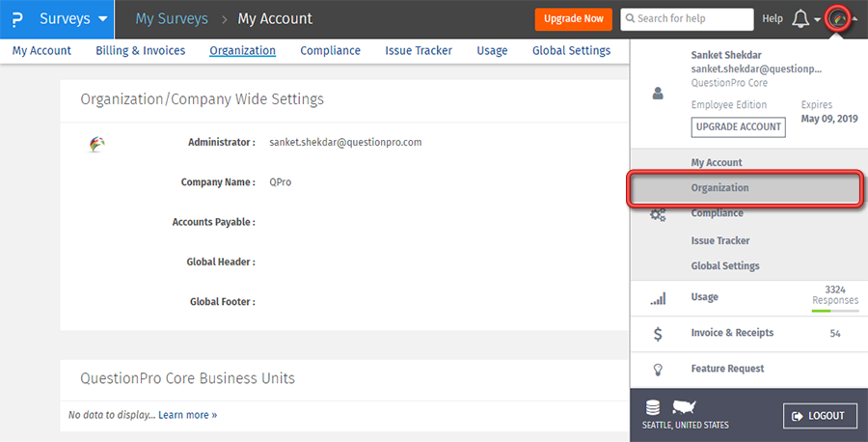868x442 pixels.
Task: Open the Learn more link
Action: point(188,415)
